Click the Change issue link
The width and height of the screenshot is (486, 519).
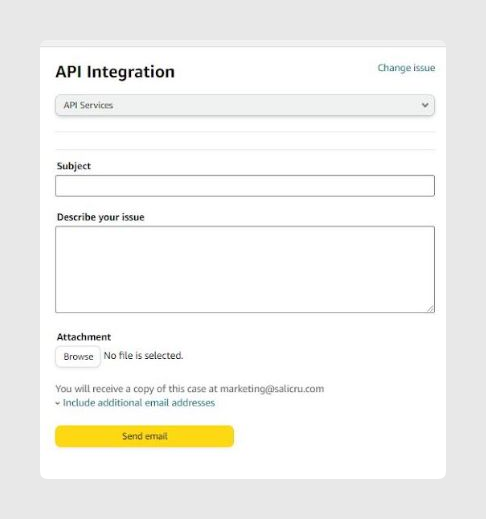[406, 68]
